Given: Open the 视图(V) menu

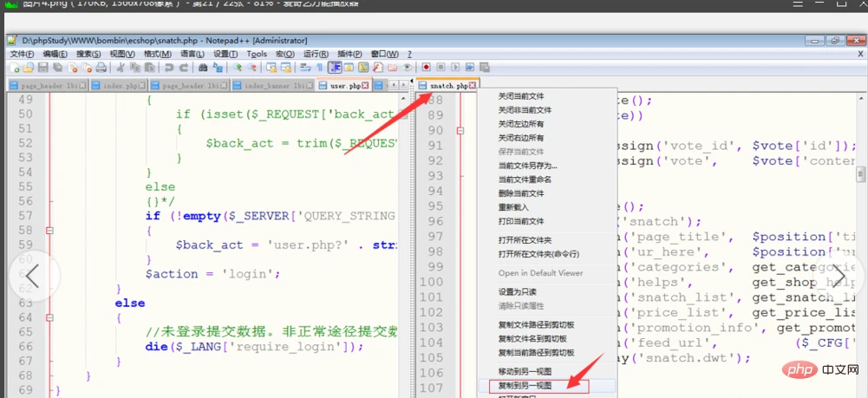Looking at the screenshot, I should tap(122, 55).
